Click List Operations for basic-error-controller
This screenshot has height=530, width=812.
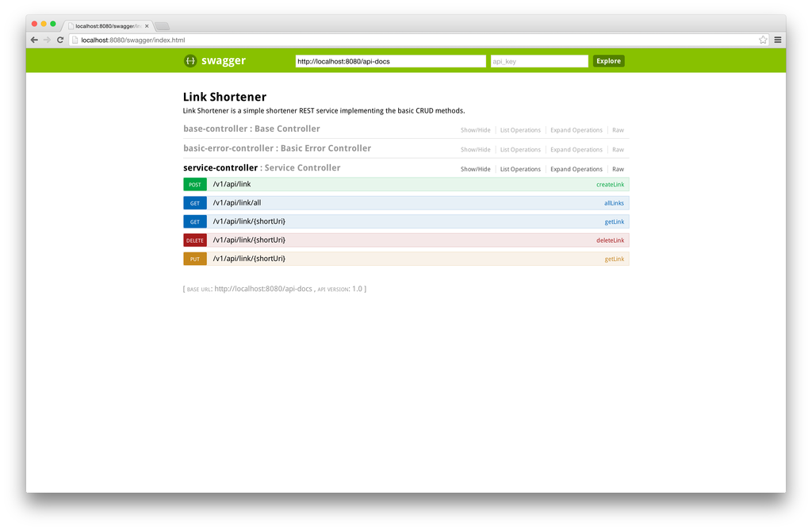(x=520, y=150)
